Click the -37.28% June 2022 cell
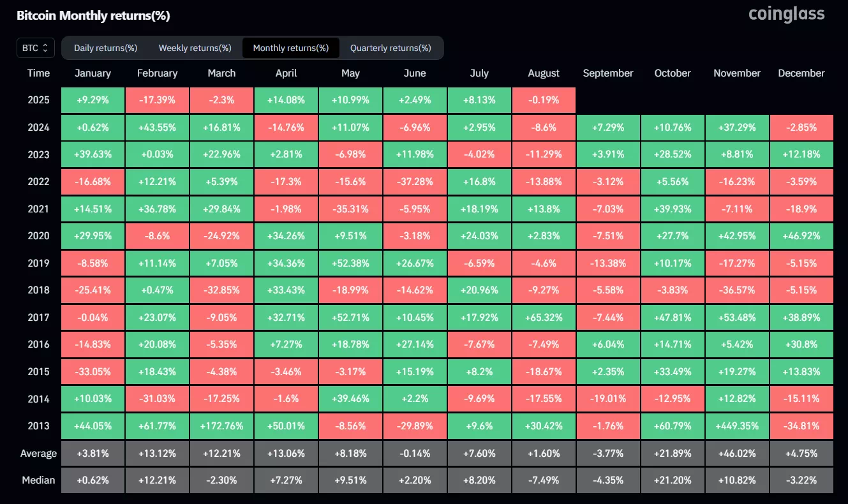This screenshot has height=504, width=848. pos(415,182)
